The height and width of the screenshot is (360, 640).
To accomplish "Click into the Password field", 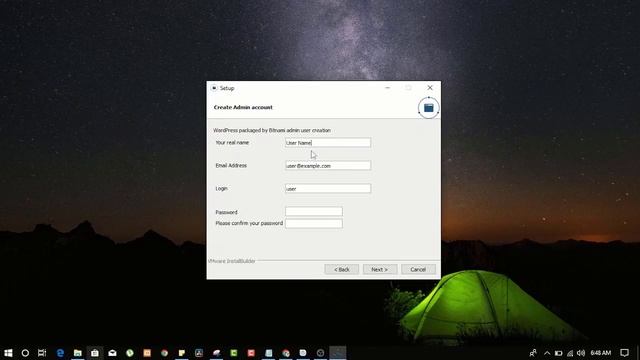I will pos(314,211).
